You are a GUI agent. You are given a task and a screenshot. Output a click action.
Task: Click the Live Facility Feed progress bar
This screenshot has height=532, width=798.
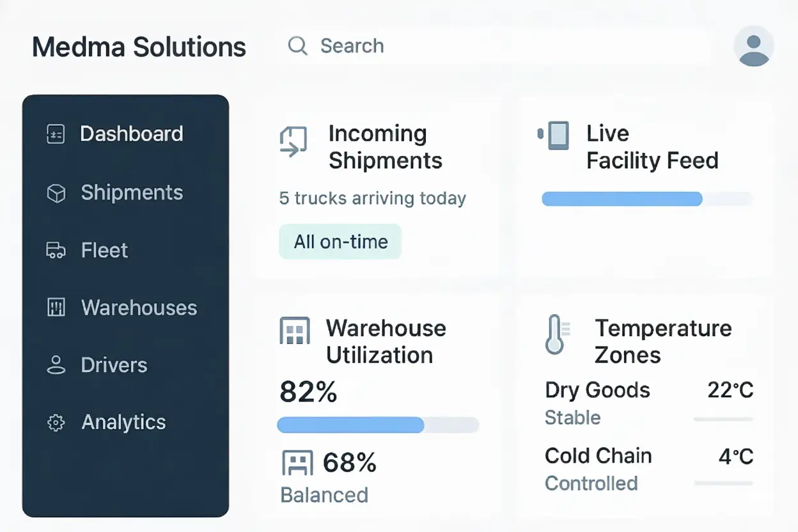click(x=647, y=199)
